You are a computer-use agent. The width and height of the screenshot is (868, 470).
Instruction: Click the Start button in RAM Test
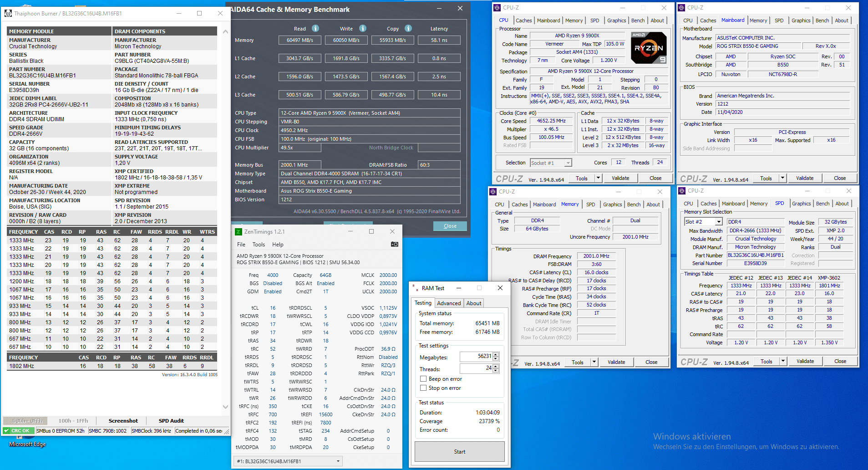pos(460,452)
